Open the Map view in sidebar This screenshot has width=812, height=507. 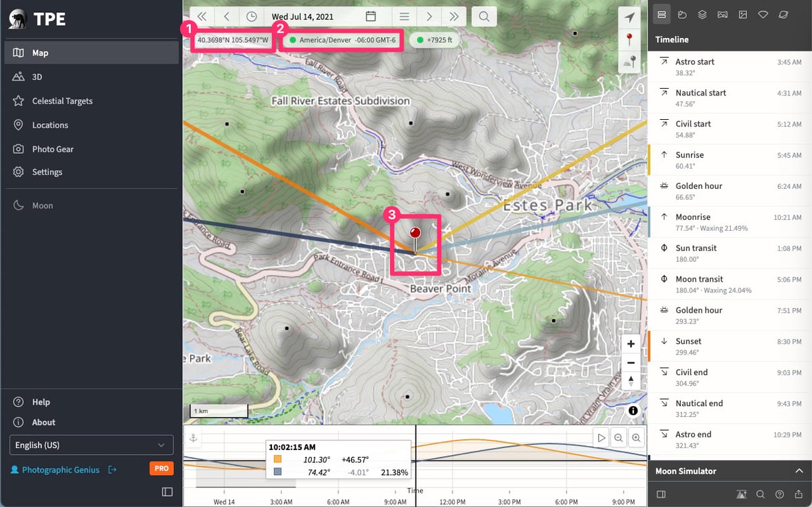coord(91,53)
